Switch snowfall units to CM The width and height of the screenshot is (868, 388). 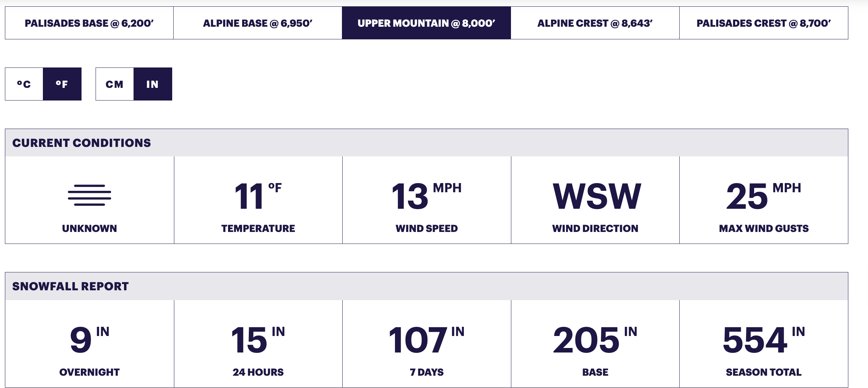tap(115, 84)
